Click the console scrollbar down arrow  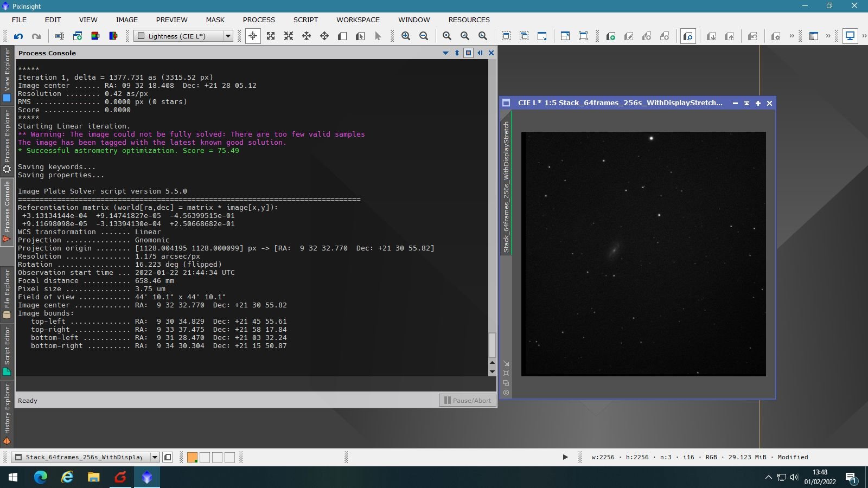pos(492,372)
